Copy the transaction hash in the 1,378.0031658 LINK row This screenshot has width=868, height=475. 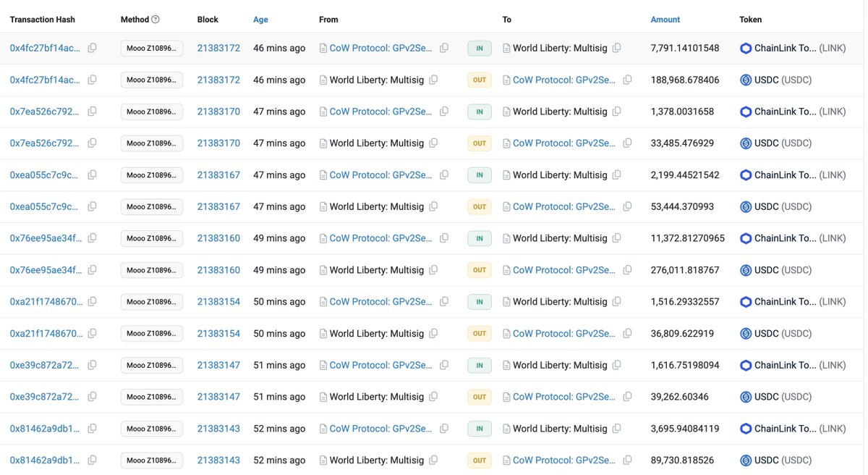pyautogui.click(x=93, y=112)
